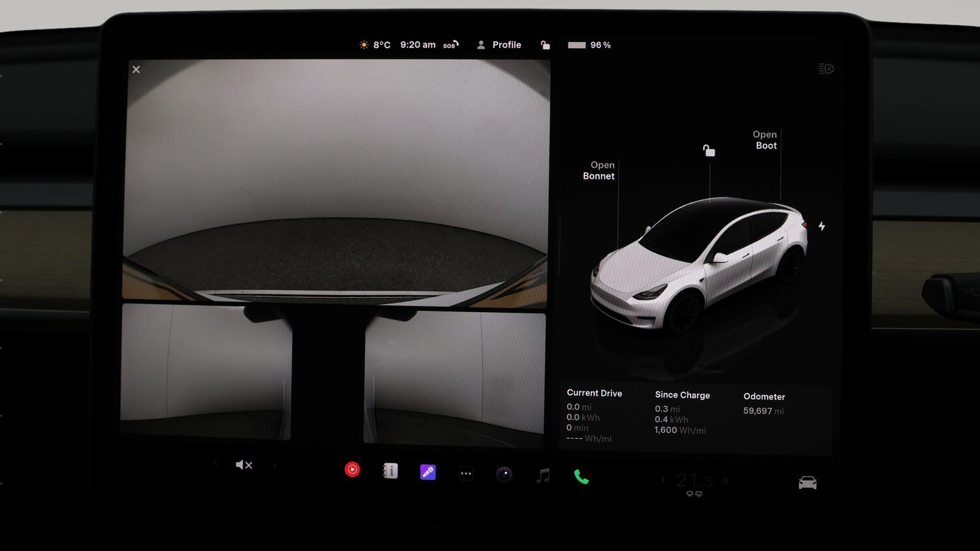Image resolution: width=980 pixels, height=551 pixels.
Task: Open the contacts book icon in the taskbar
Action: tap(390, 471)
